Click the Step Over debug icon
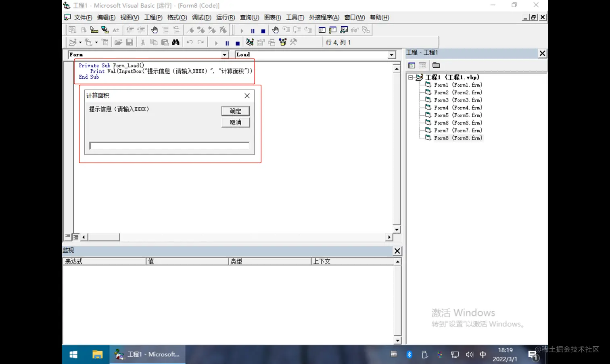The width and height of the screenshot is (610, 364). (297, 30)
